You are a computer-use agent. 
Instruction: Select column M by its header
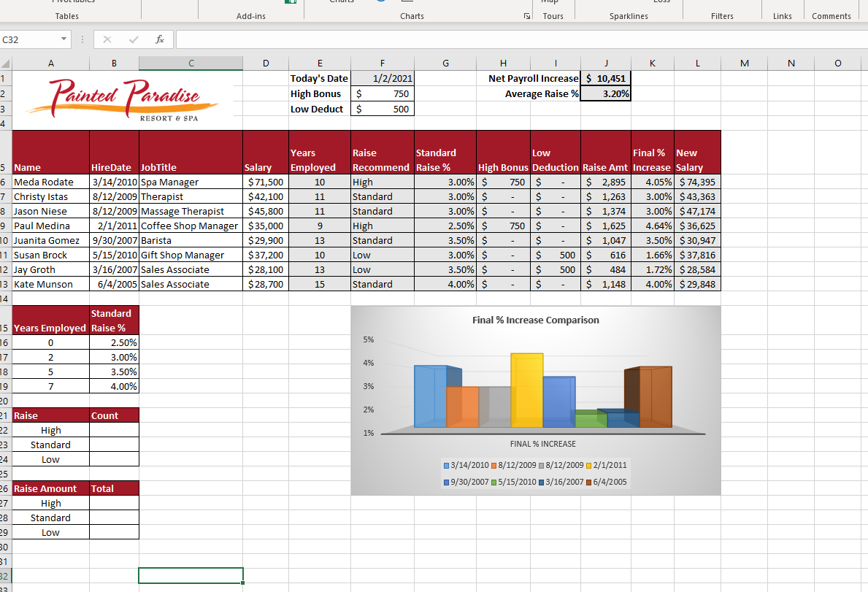point(744,64)
